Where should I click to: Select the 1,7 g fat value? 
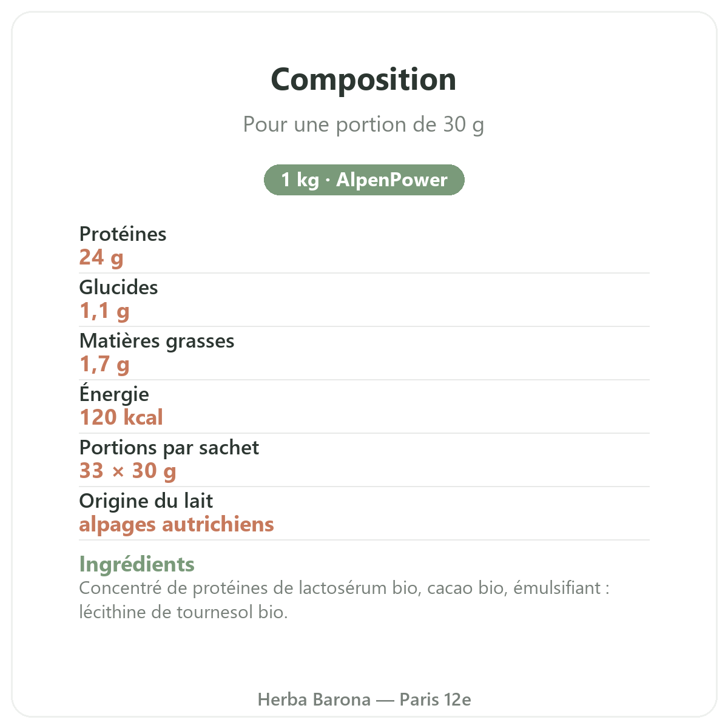point(104,364)
